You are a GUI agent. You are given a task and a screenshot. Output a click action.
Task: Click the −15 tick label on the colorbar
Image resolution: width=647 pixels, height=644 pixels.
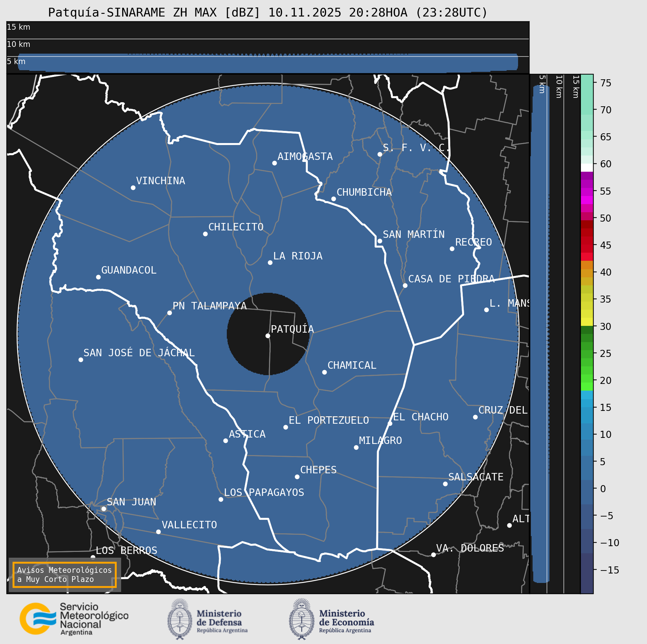(610, 570)
